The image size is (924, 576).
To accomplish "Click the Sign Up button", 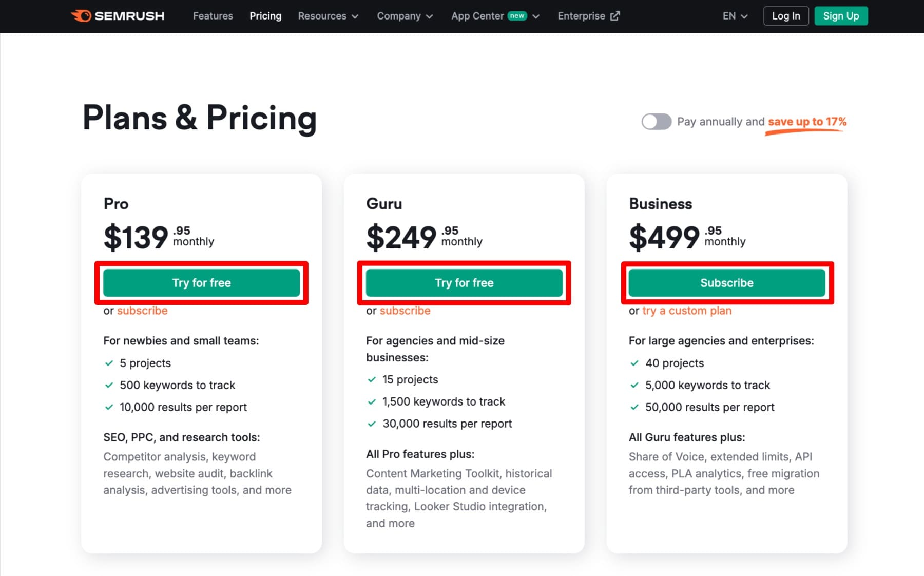I will click(x=840, y=16).
